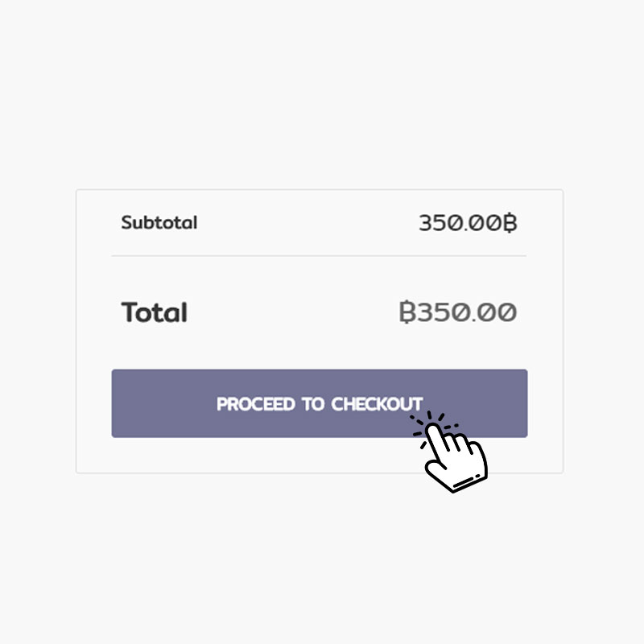Click the divider line under Subtotal
This screenshot has height=644, width=644.
pyautogui.click(x=319, y=256)
